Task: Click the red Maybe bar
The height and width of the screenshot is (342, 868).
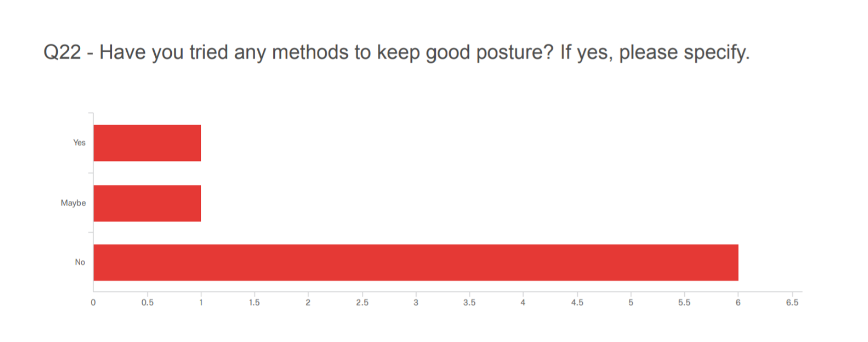Action: (147, 203)
